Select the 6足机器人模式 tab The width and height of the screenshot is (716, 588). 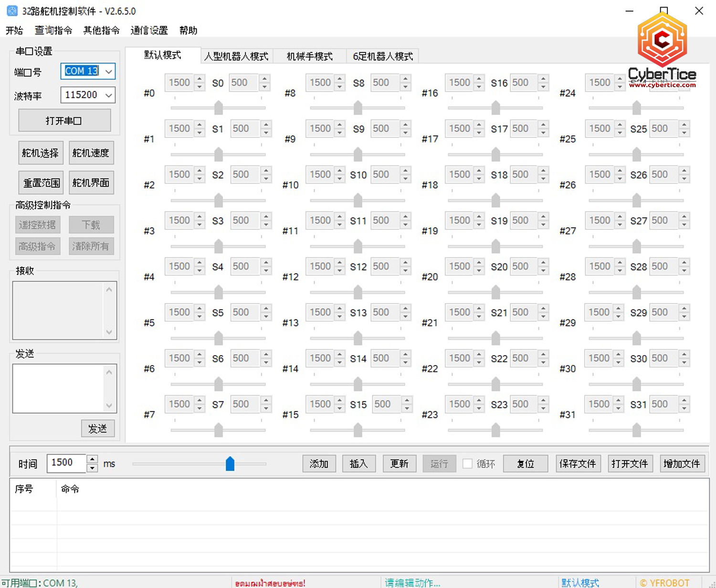point(383,56)
